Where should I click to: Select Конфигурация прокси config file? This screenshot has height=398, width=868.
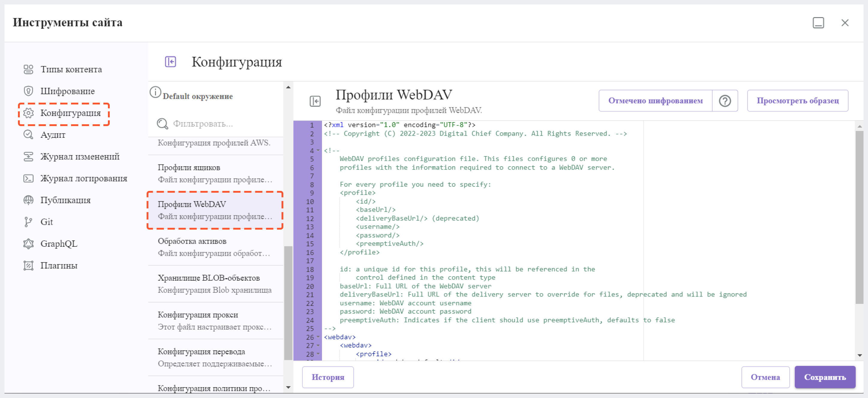216,321
